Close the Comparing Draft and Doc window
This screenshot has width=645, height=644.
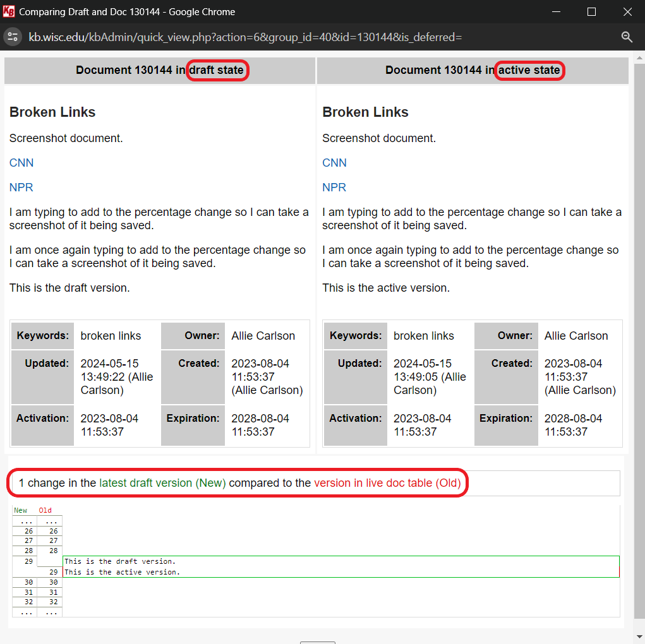(x=627, y=11)
